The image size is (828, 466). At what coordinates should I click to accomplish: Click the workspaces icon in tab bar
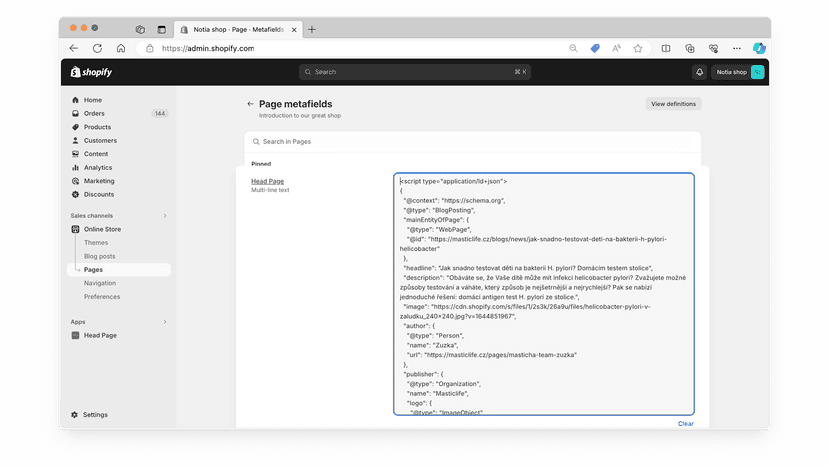pyautogui.click(x=140, y=30)
